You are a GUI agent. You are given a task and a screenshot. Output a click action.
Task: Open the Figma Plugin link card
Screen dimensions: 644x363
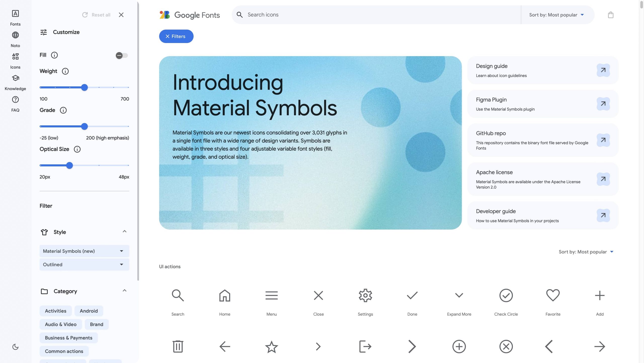543,104
